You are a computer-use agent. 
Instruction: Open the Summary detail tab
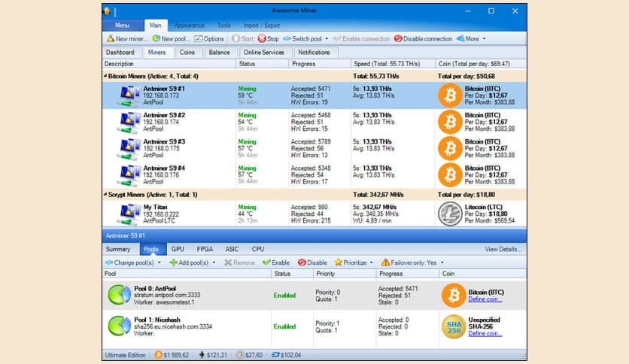(x=118, y=249)
